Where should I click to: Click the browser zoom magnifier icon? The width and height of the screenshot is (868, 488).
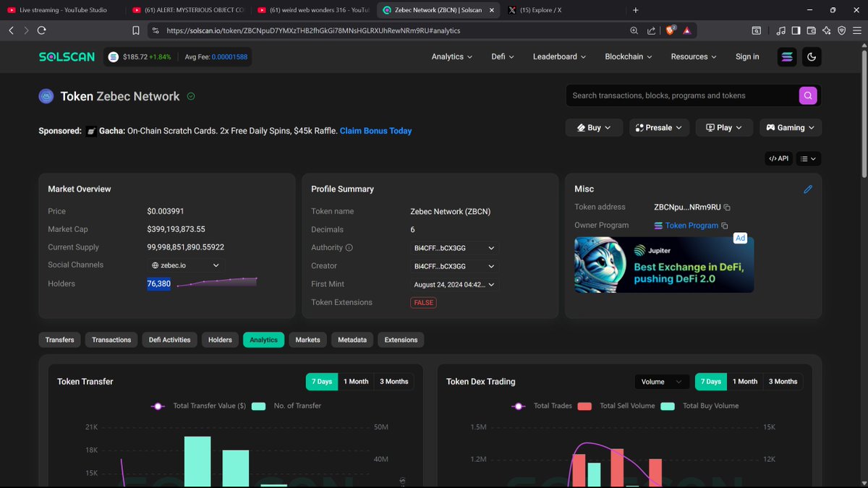(634, 30)
